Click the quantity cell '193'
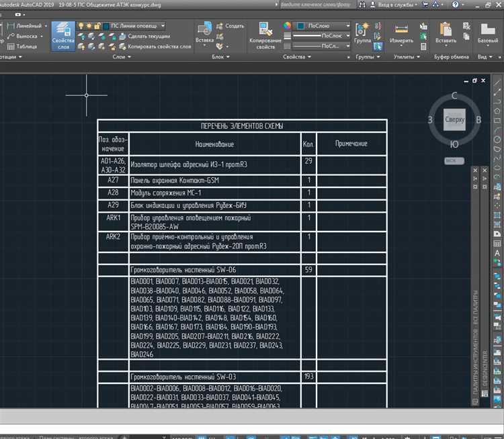The height and width of the screenshot is (439, 504). point(308,377)
